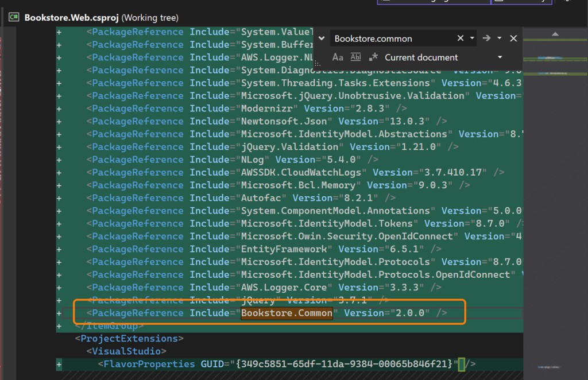588x380 pixels.
Task: Close the Find control
Action: coord(513,38)
